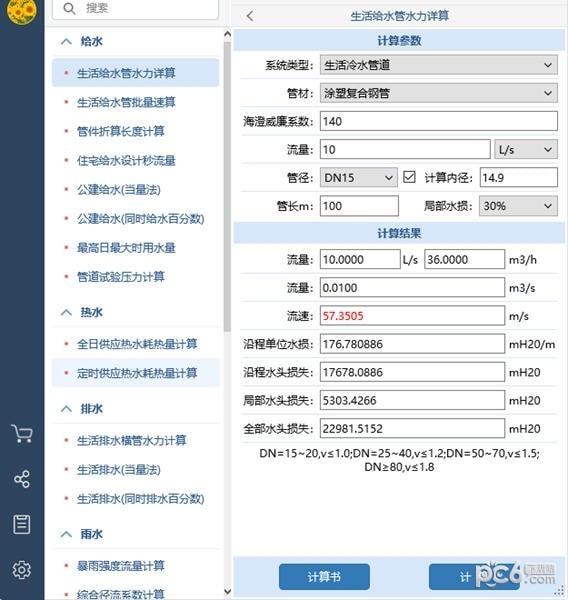Select 暴雨强度流量计算 item
Screen dimensions: 568x600
(x=135, y=566)
